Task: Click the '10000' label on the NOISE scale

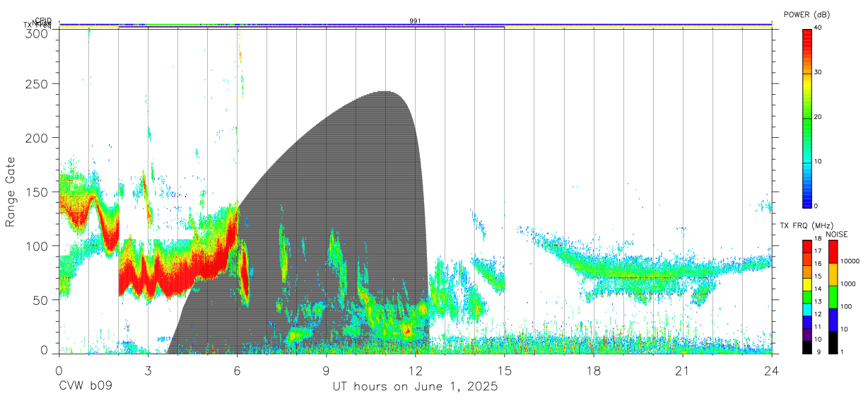Action: 851,261
